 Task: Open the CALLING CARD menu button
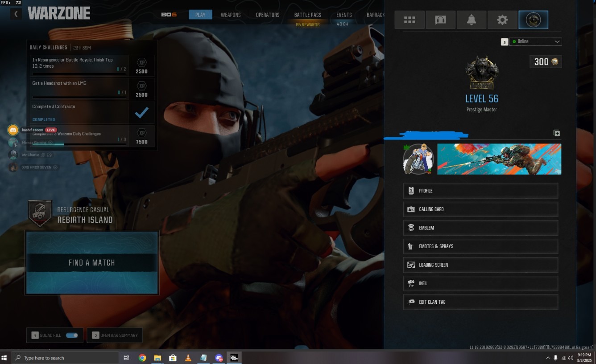click(480, 209)
